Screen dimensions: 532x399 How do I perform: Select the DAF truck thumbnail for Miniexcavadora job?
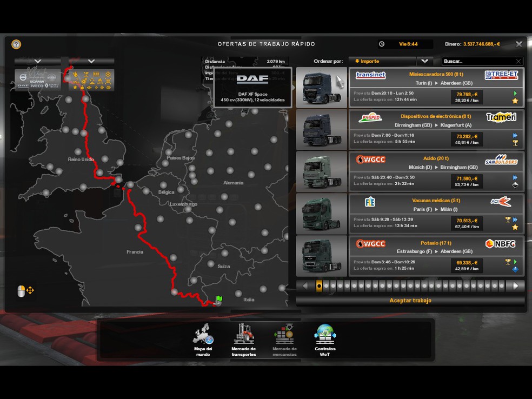(x=322, y=88)
